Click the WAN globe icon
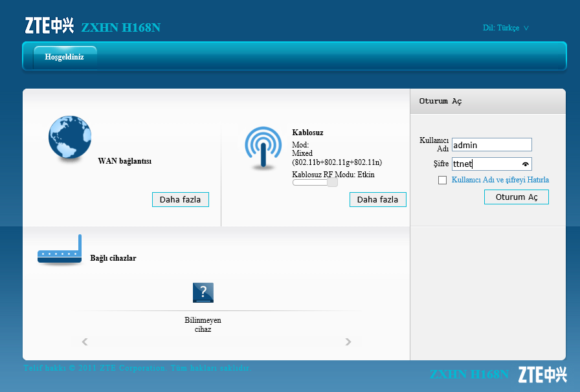Image resolution: width=580 pixels, height=392 pixels. [70, 137]
